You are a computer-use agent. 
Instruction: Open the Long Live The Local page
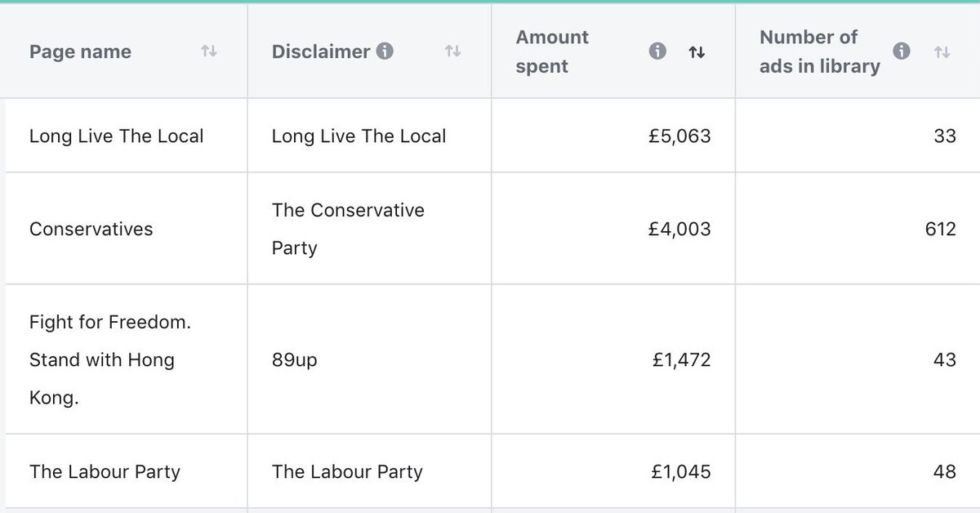click(117, 136)
